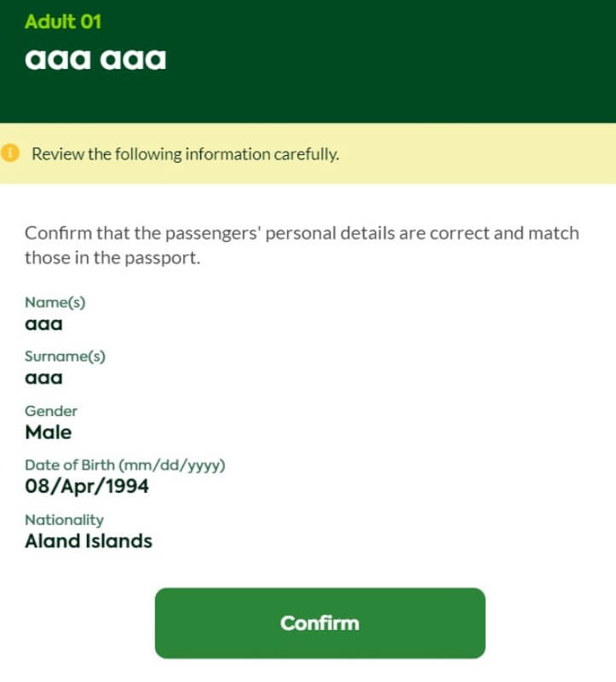Select the Gender field label
The width and height of the screenshot is (616, 682).
click(x=51, y=411)
